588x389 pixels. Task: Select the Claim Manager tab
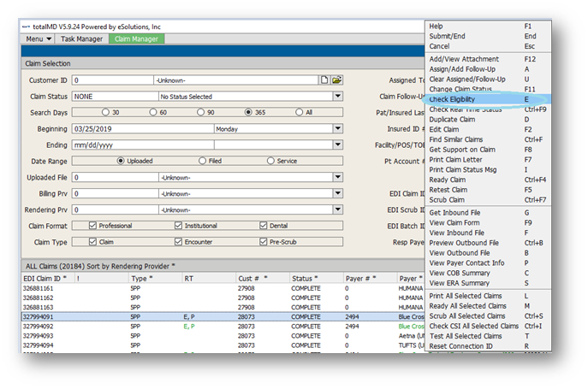[136, 39]
